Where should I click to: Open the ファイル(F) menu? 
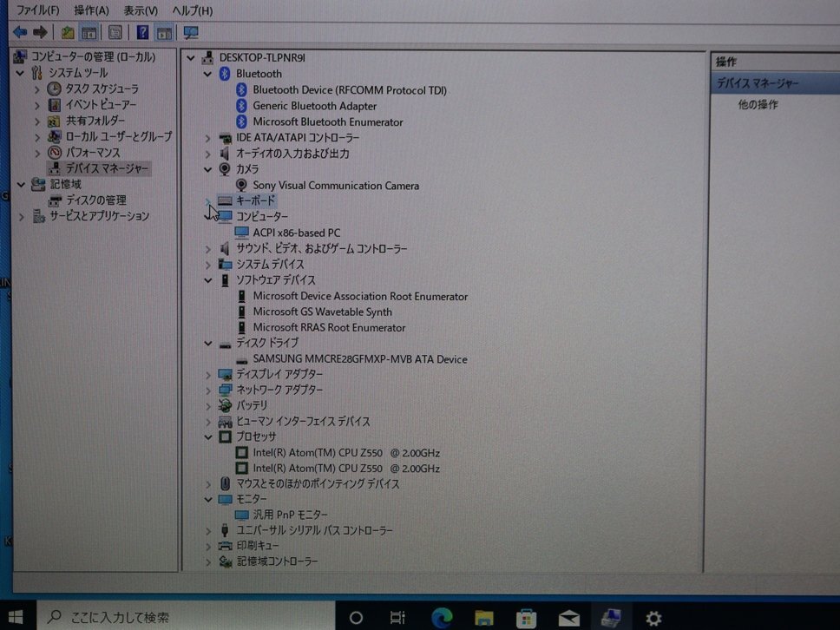coord(37,10)
